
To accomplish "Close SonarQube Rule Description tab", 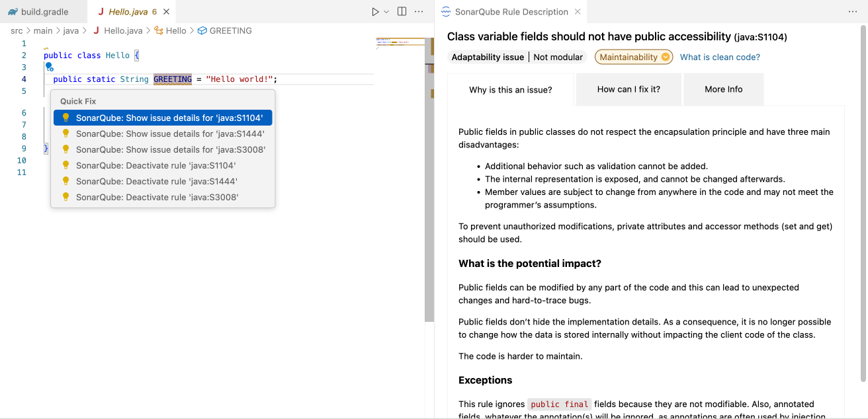I will coord(578,12).
